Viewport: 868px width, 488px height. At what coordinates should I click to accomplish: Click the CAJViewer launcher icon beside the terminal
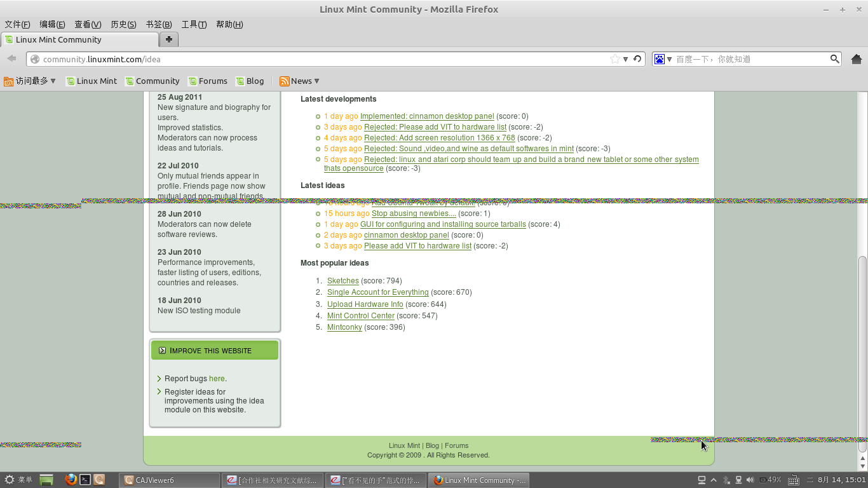99,480
